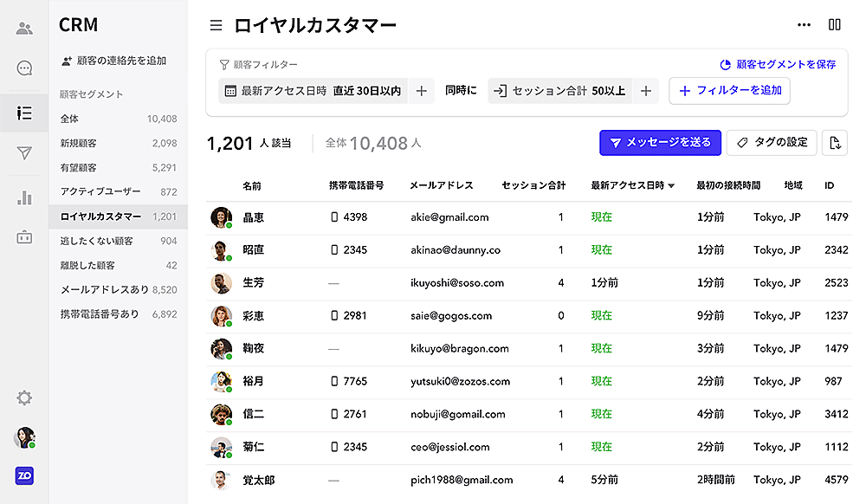Image resolution: width=866 pixels, height=504 pixels.
Task: Click the export file icon button
Action: [x=835, y=143]
